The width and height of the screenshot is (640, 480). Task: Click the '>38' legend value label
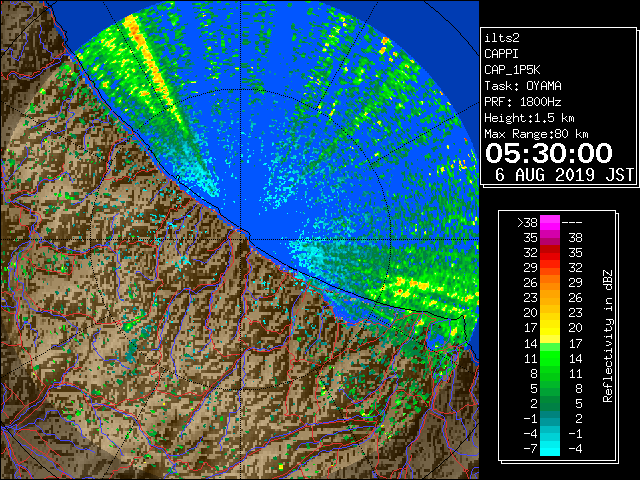point(527,223)
